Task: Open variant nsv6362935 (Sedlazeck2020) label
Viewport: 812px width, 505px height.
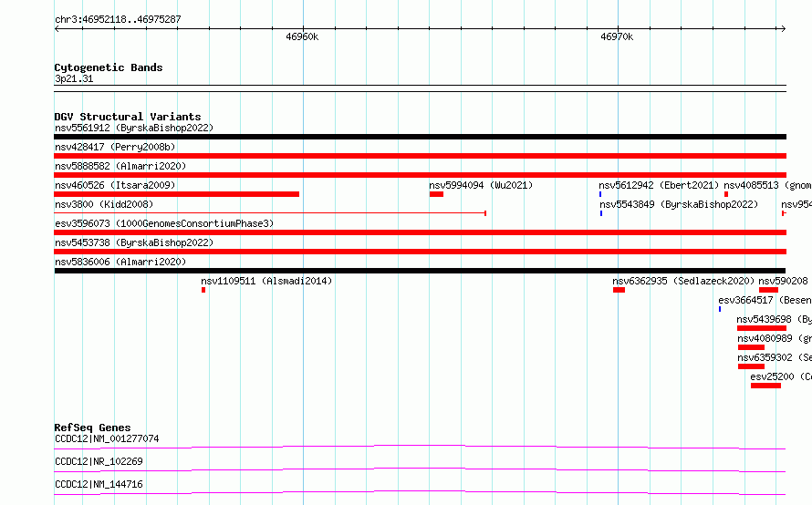Action: [683, 281]
